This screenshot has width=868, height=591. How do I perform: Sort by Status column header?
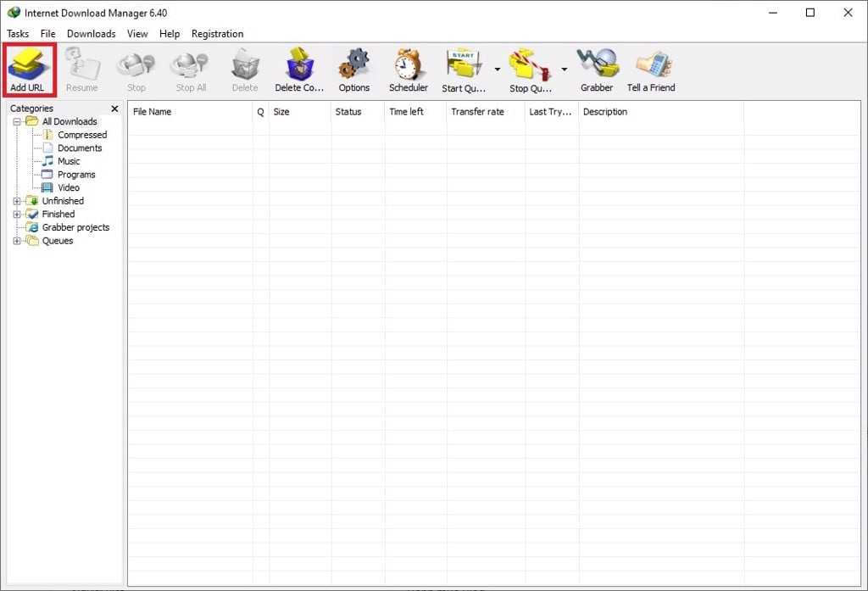358,112
